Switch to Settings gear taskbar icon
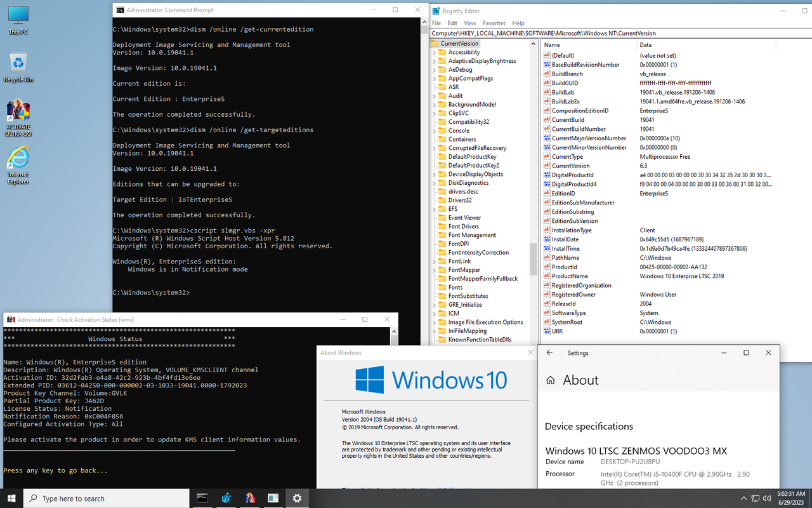Image resolution: width=812 pixels, height=508 pixels. tap(297, 498)
